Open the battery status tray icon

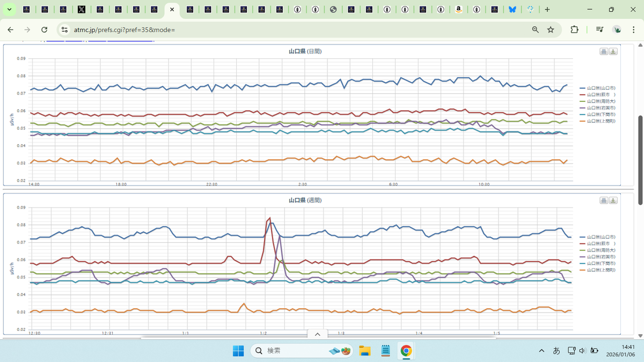[x=594, y=351]
